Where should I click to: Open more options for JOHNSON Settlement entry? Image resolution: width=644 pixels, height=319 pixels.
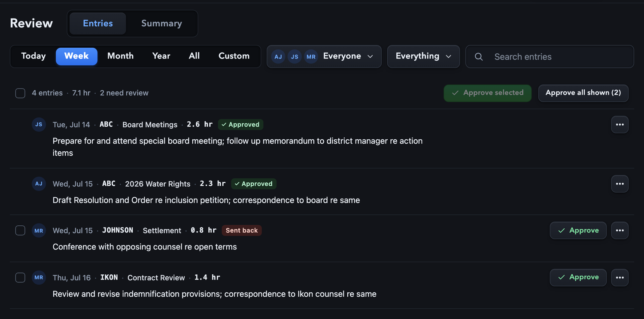click(x=620, y=230)
